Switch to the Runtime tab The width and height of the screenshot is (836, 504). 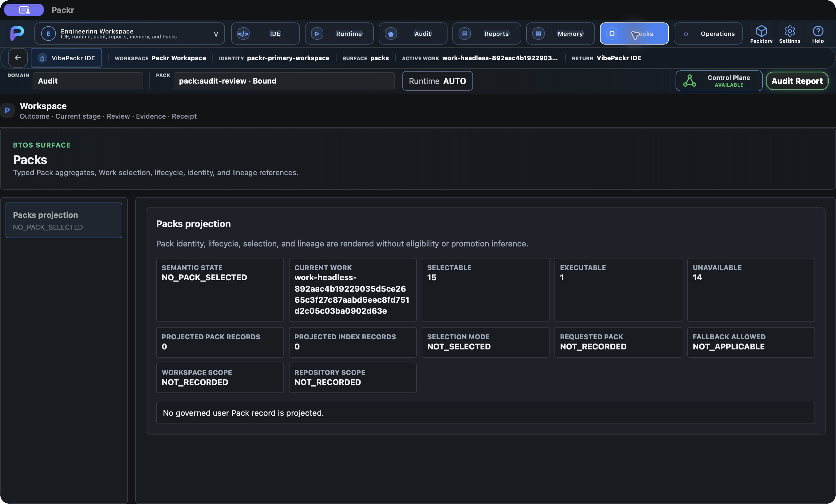[x=339, y=33]
